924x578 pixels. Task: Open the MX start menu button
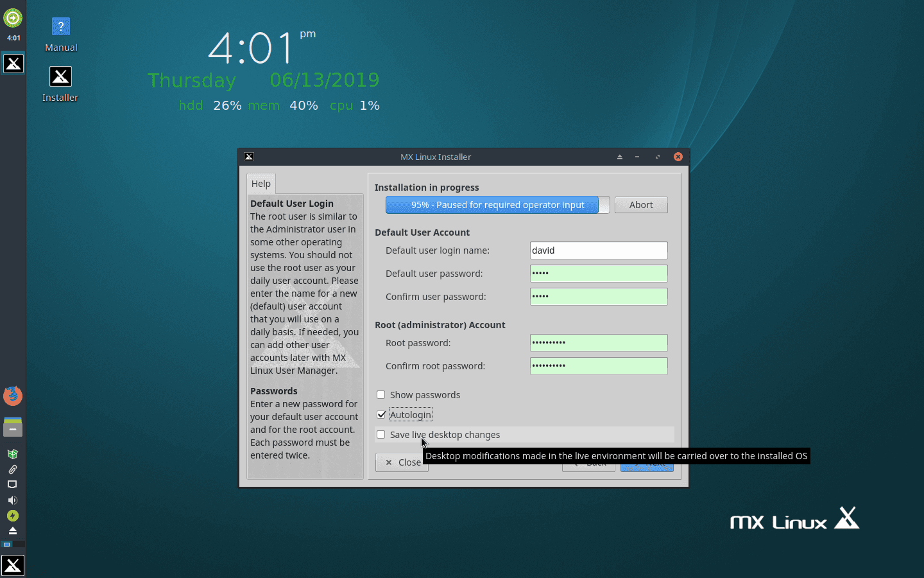(x=13, y=565)
